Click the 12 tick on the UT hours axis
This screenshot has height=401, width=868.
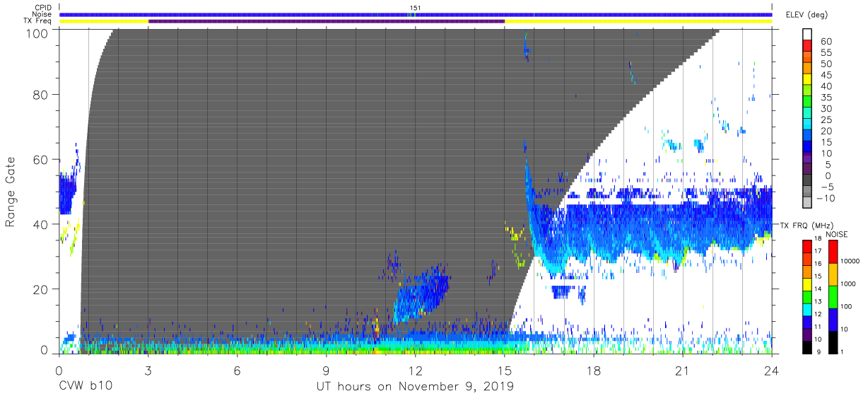point(416,371)
